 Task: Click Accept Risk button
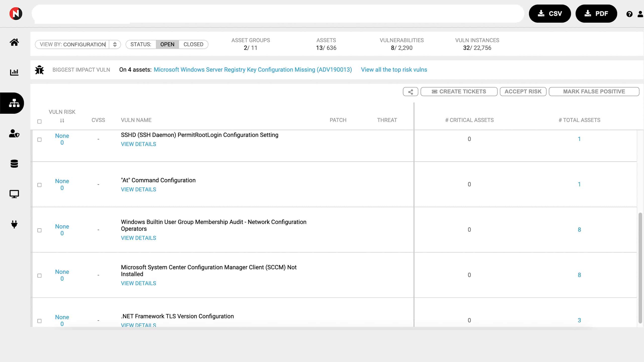[523, 92]
